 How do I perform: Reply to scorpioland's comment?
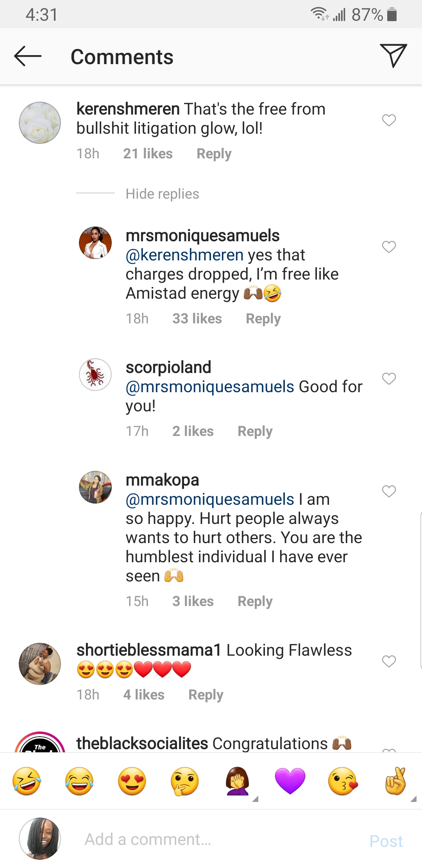click(255, 431)
